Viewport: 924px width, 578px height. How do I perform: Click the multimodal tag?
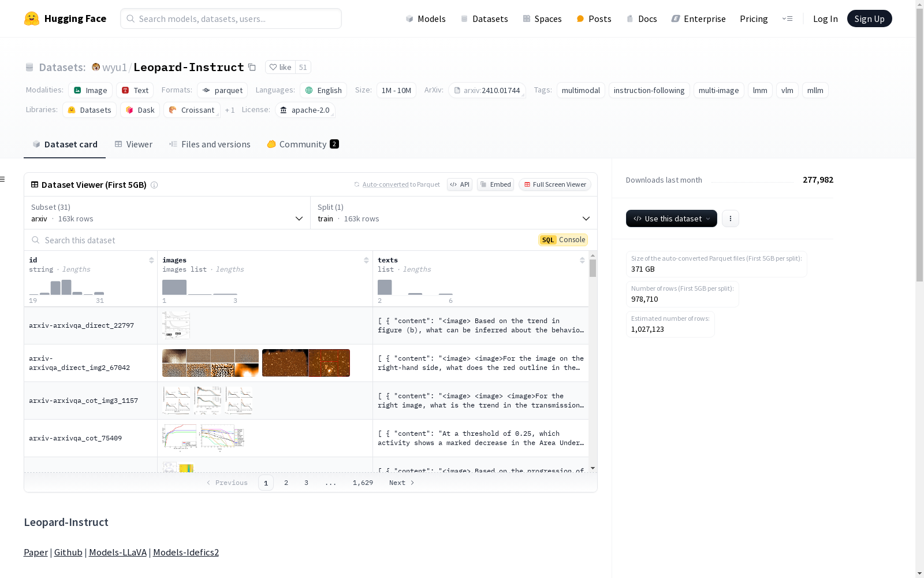pos(581,90)
